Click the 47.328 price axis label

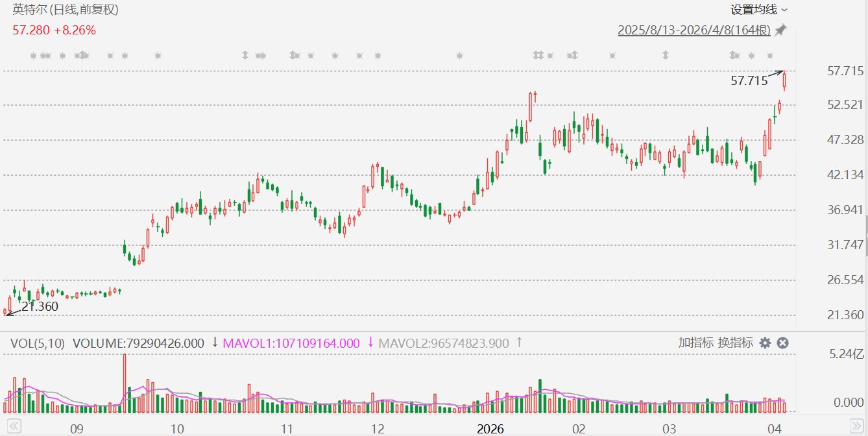pos(846,140)
